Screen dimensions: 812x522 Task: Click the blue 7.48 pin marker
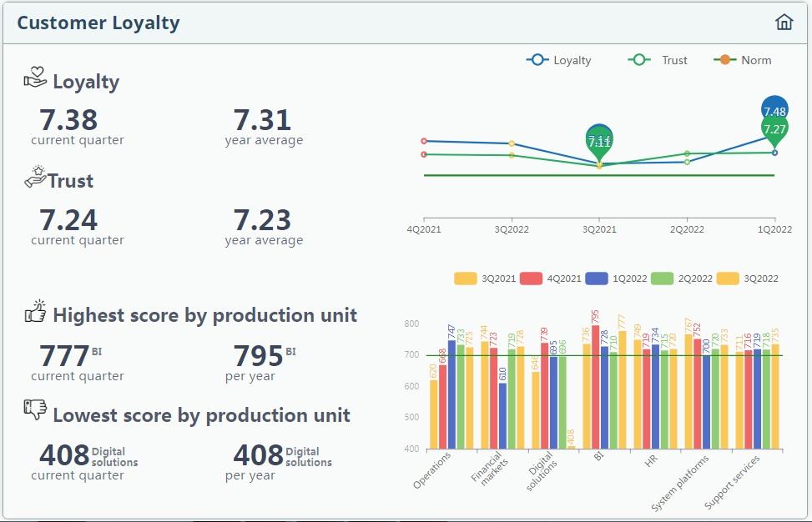click(774, 110)
